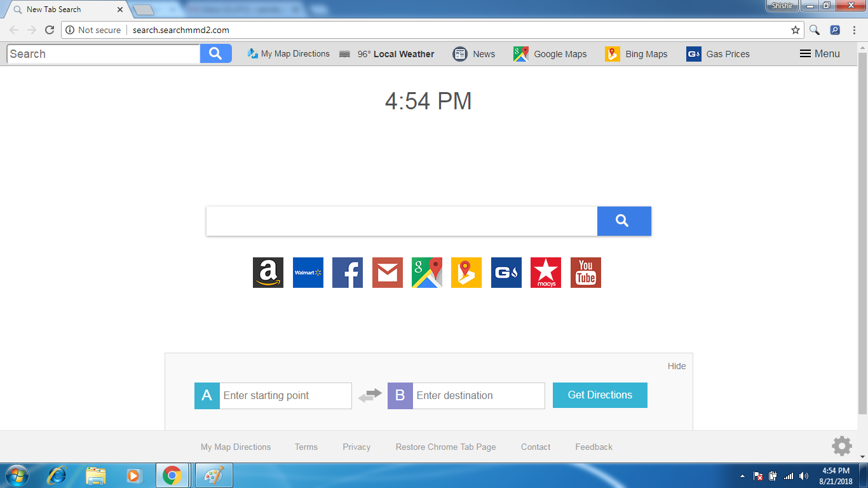Click the Enter starting point field
This screenshot has height=488, width=868.
[x=285, y=395]
